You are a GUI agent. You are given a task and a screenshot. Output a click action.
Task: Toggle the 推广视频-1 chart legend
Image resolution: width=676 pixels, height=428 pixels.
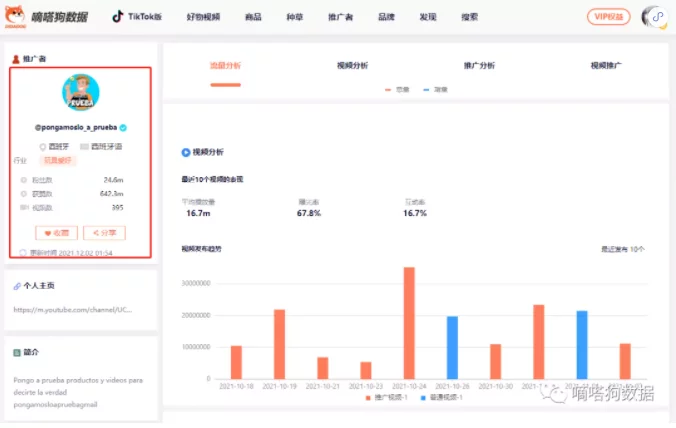point(386,398)
